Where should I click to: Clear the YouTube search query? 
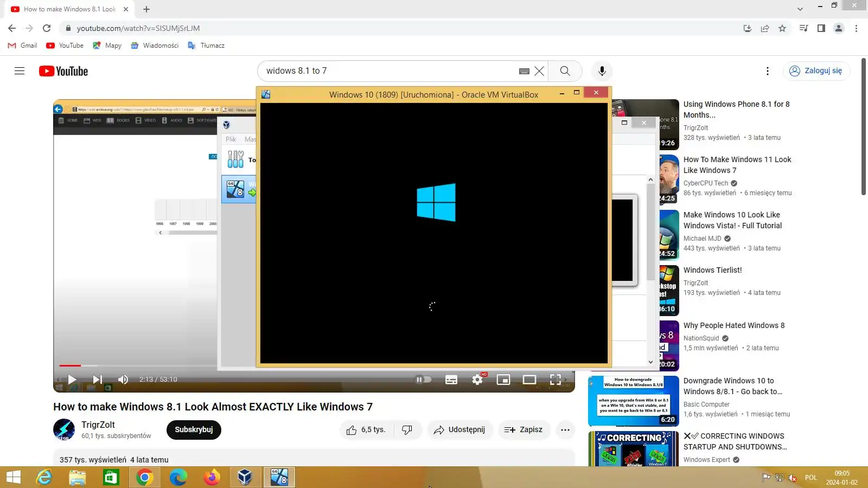pyautogui.click(x=539, y=71)
